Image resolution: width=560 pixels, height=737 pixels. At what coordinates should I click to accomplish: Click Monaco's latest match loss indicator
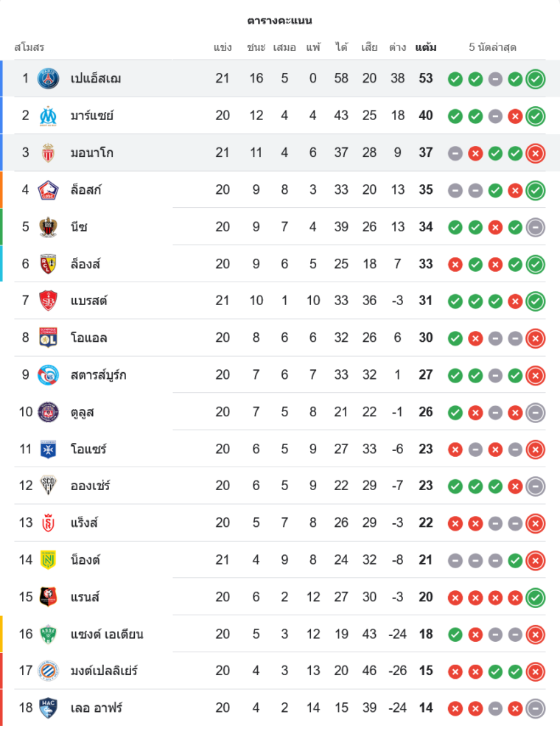pos(536,153)
